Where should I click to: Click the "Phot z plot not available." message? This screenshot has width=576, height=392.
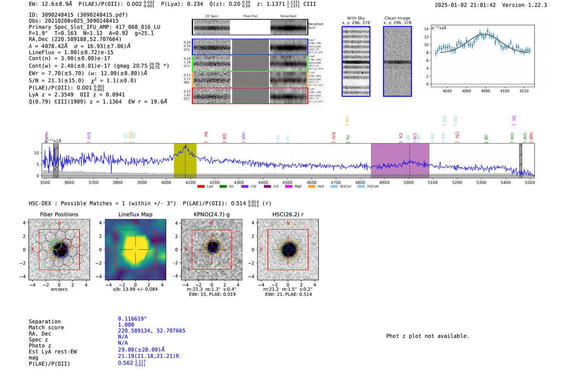point(428,336)
